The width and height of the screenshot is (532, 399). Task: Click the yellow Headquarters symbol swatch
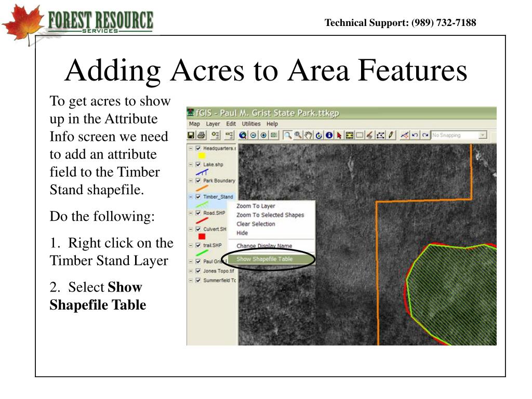point(202,156)
